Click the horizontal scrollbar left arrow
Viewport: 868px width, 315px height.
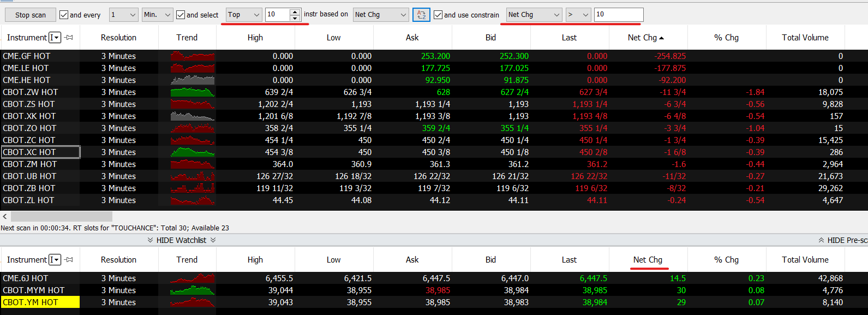(x=5, y=216)
